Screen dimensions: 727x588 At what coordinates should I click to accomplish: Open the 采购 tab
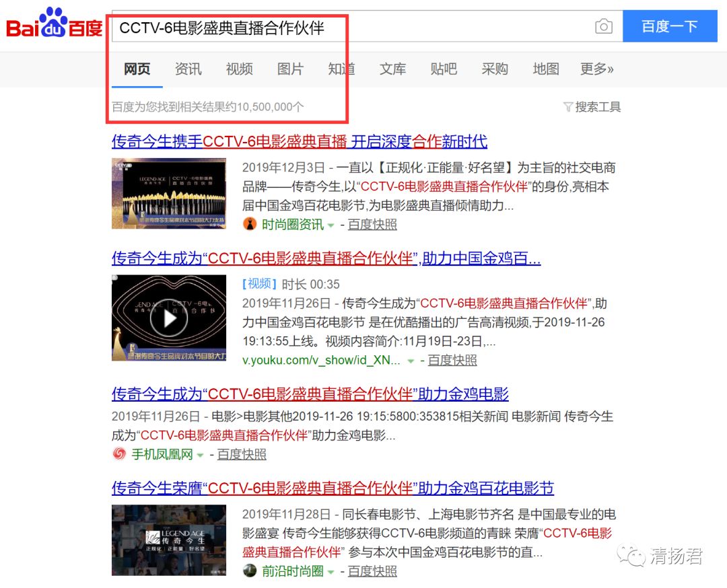tap(495, 69)
